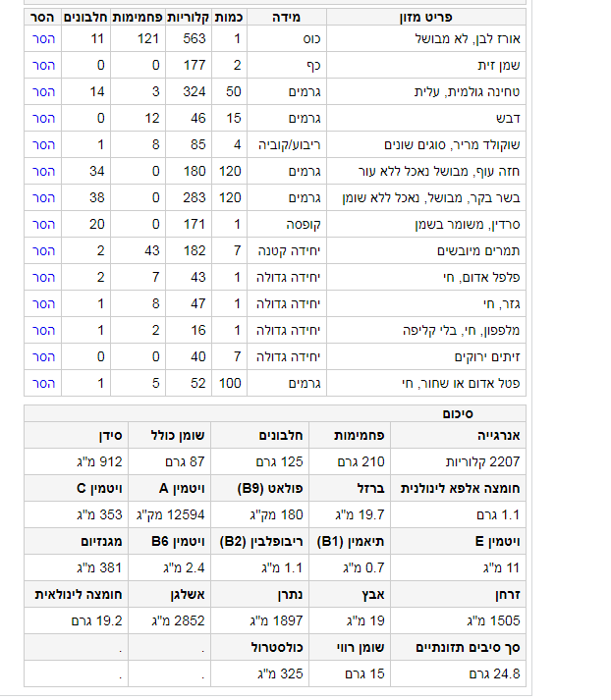611x700 pixels.
Task: Click the סך סיבים תזונתיים label
Action: click(x=469, y=648)
